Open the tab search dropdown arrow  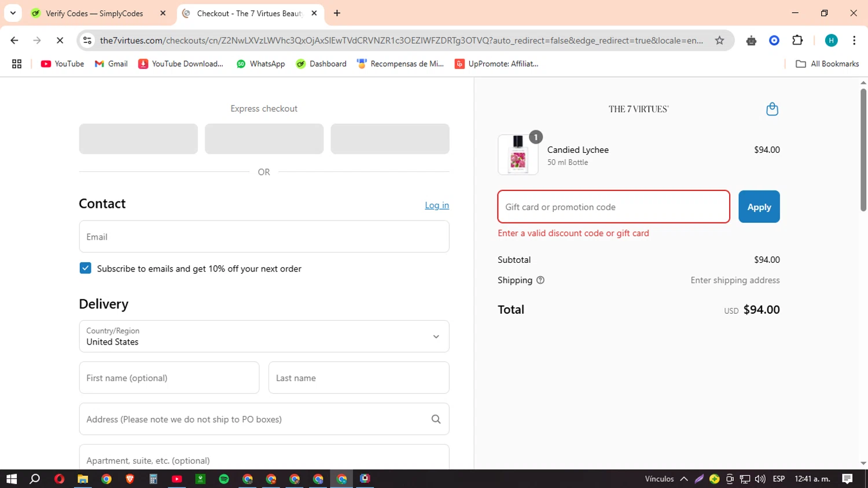point(13,13)
